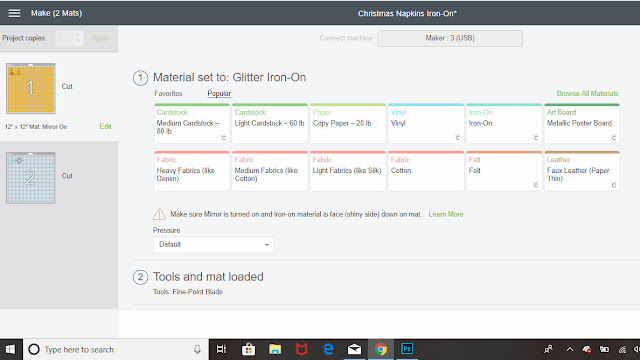The height and width of the screenshot is (360, 640).
Task: Switch to the Favorites tab
Action: tap(168, 93)
